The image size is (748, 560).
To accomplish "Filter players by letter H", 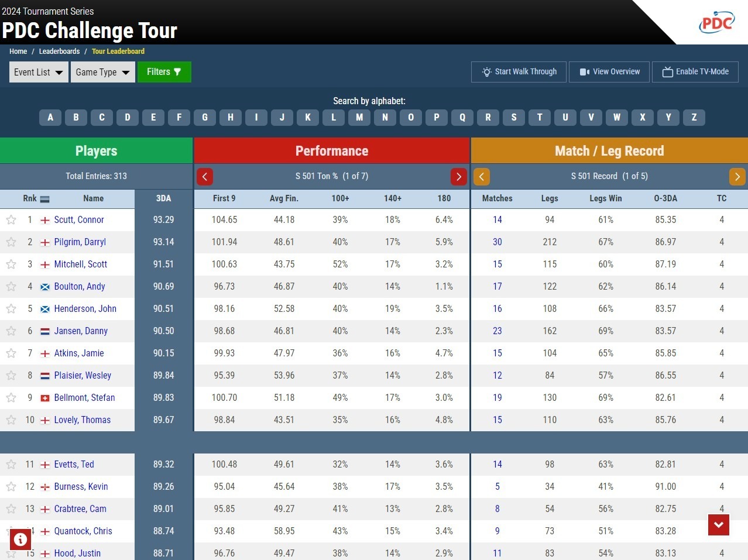I will pyautogui.click(x=231, y=117).
